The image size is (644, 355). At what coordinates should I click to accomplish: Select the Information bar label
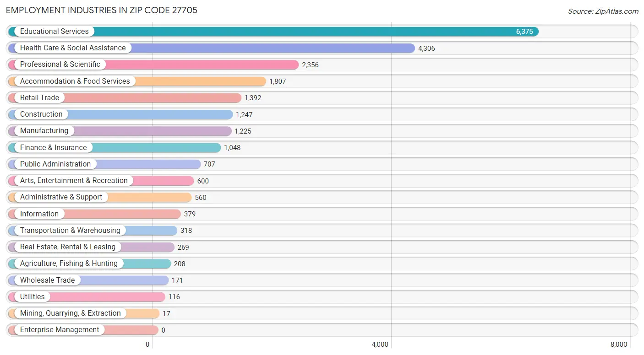click(39, 214)
